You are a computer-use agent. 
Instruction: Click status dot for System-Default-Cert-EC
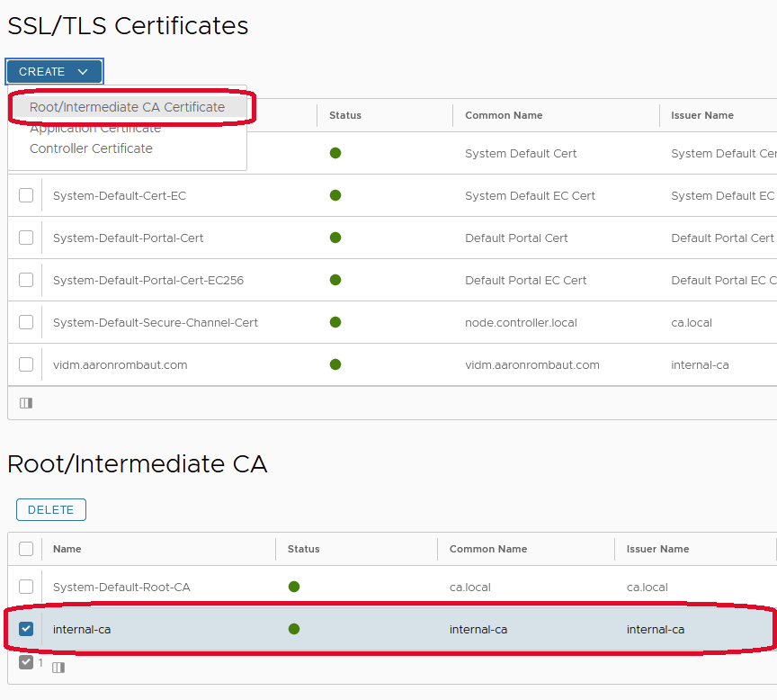click(x=335, y=195)
